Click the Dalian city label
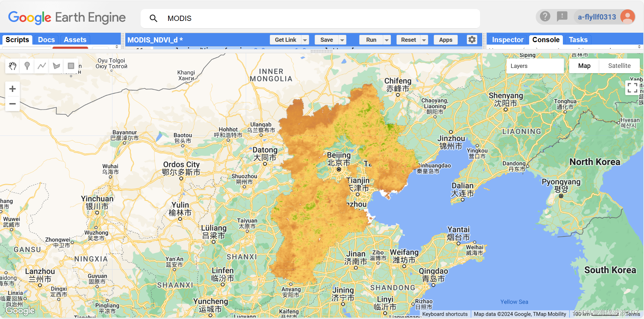 pos(463,189)
